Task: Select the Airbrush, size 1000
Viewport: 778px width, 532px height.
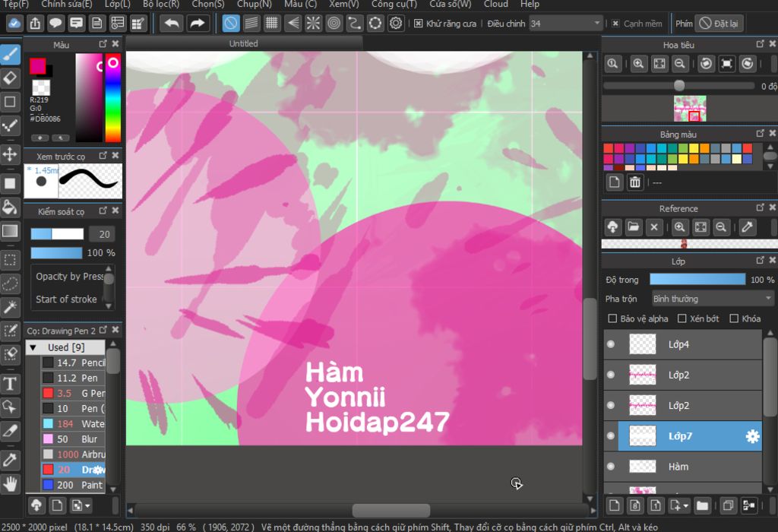Action: (73, 454)
